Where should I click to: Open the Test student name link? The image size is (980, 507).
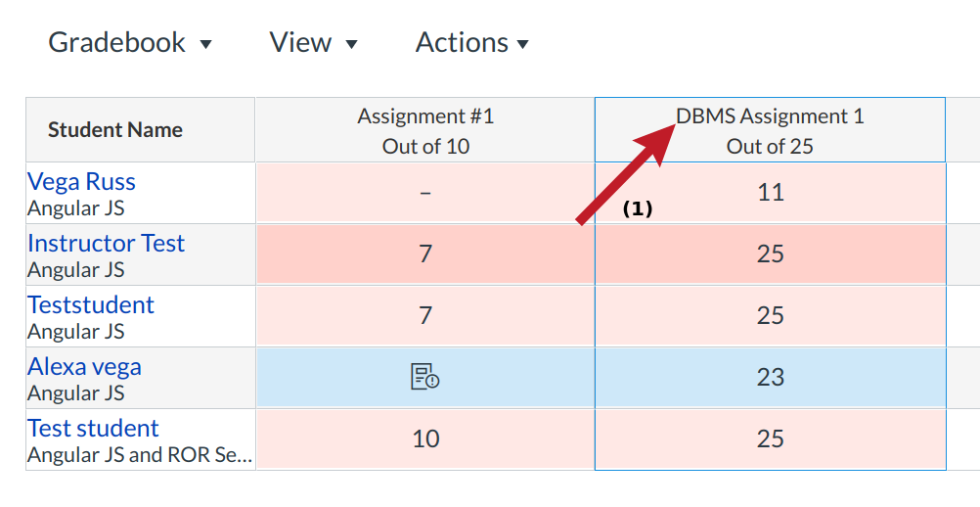click(93, 428)
